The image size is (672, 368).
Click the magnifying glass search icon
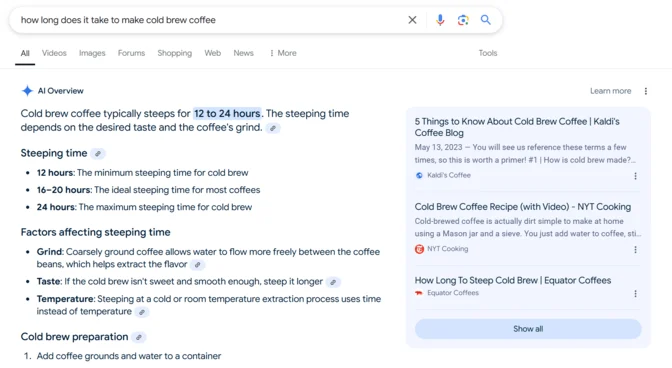pos(486,20)
